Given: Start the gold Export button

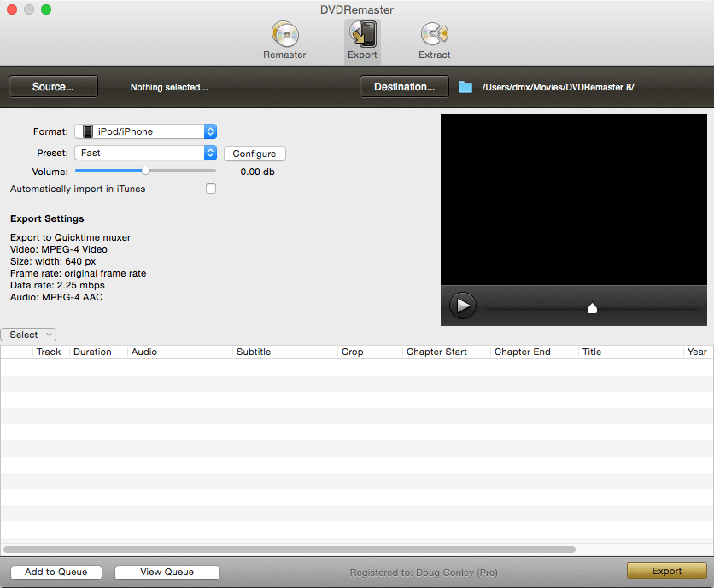Looking at the screenshot, I should (667, 571).
